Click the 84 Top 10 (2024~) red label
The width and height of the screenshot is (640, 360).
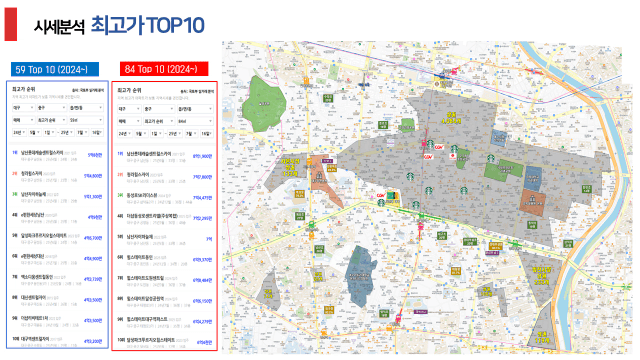coord(164,69)
